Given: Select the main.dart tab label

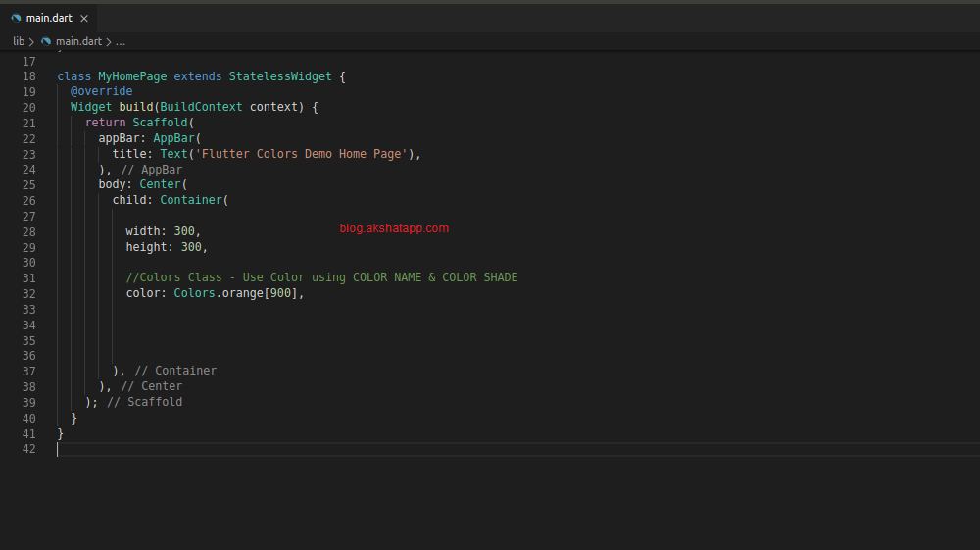Looking at the screenshot, I should click(x=49, y=18).
